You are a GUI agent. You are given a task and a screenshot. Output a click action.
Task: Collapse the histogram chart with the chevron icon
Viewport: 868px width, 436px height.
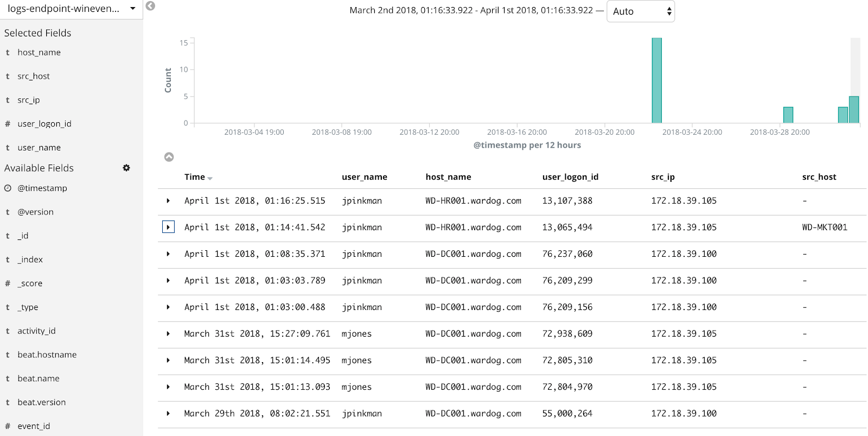point(169,157)
